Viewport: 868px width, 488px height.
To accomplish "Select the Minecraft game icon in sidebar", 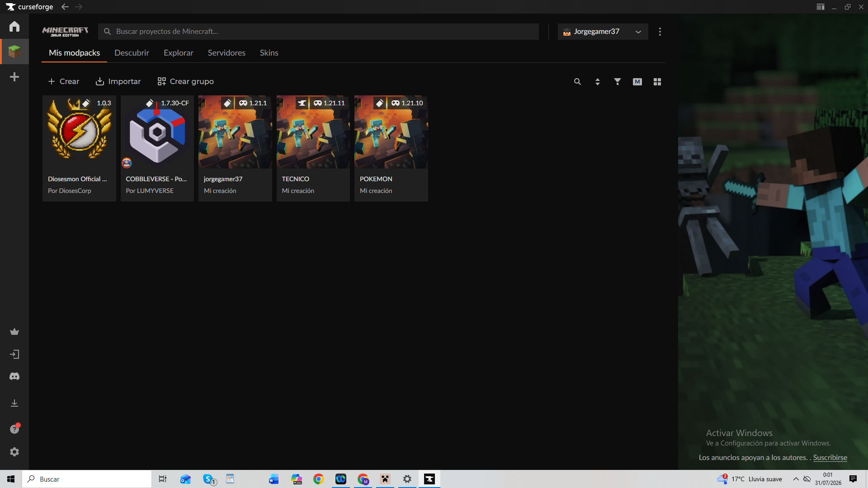I will [x=14, y=52].
